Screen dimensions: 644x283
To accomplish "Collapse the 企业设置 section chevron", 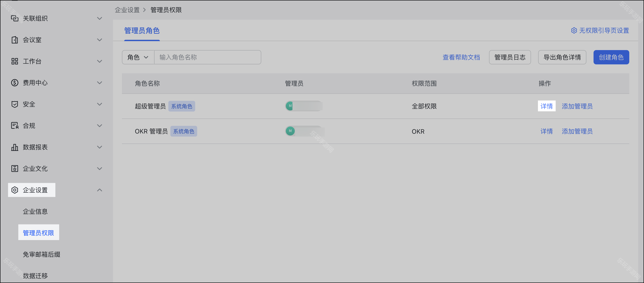I will pos(100,190).
